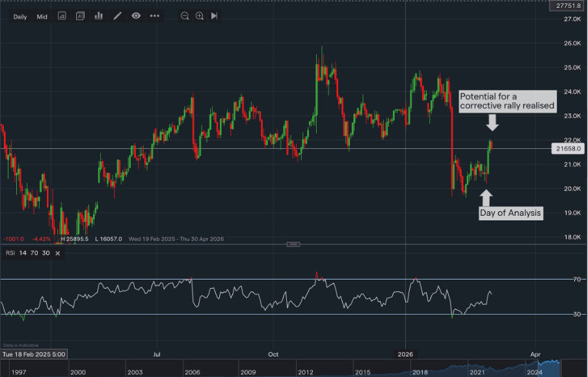Toggle visibility with the eye icon
The image size is (588, 377).
tap(136, 16)
